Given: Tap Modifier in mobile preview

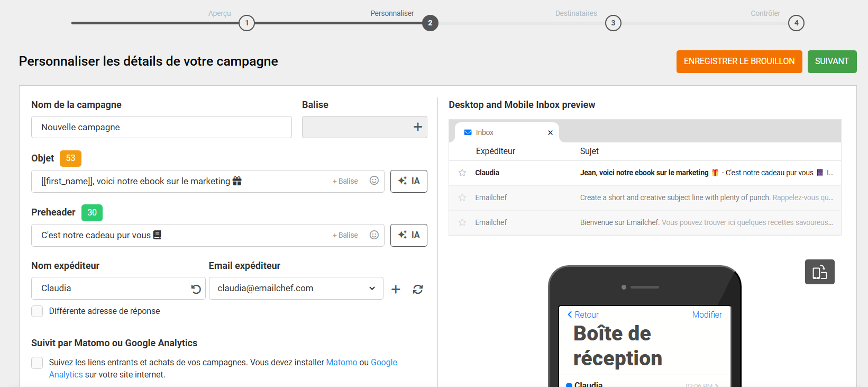Looking at the screenshot, I should tap(707, 314).
